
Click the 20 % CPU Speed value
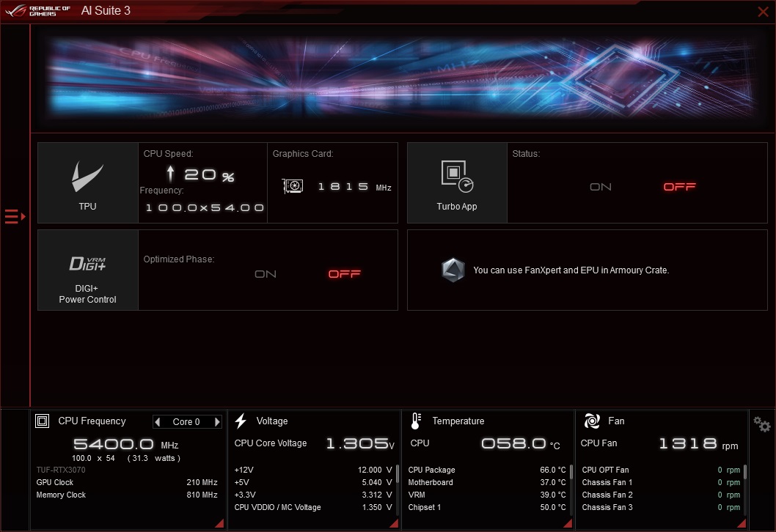[x=209, y=174]
